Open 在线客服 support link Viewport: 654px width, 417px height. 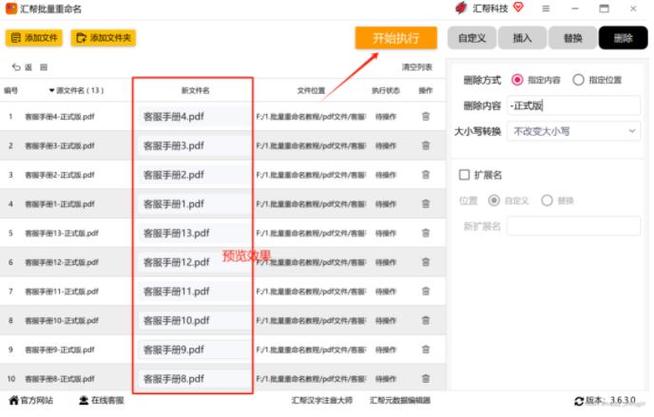click(x=101, y=400)
